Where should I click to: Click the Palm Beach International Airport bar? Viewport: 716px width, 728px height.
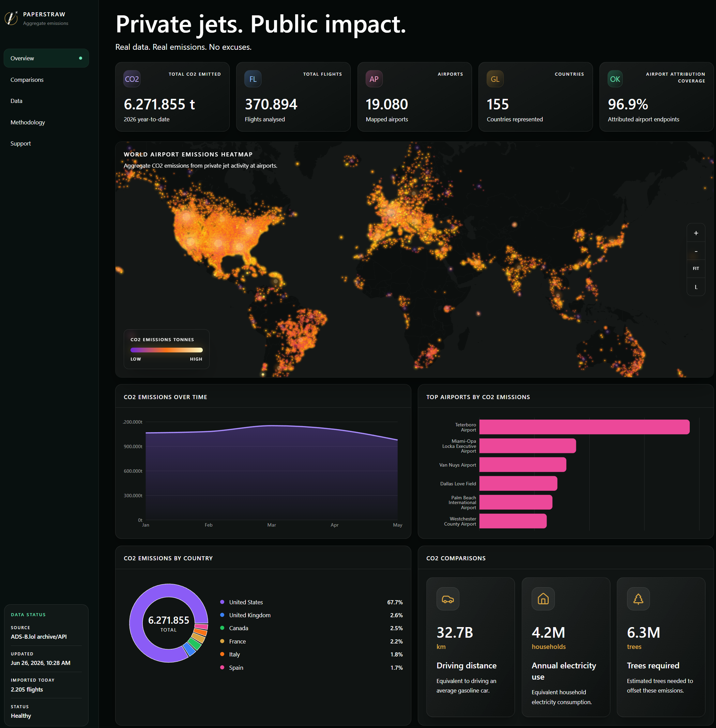(516, 502)
